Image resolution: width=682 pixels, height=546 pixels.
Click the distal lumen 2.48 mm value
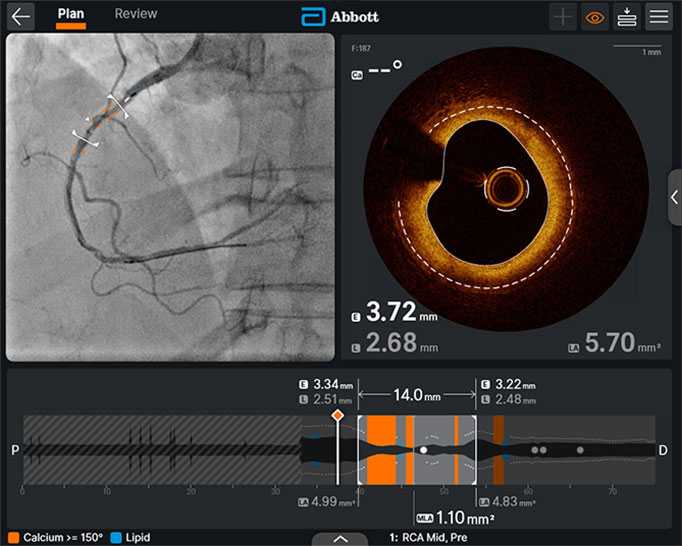[515, 399]
